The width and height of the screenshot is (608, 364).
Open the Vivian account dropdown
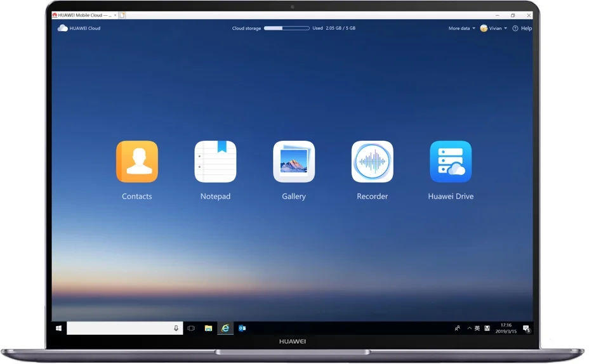(498, 29)
